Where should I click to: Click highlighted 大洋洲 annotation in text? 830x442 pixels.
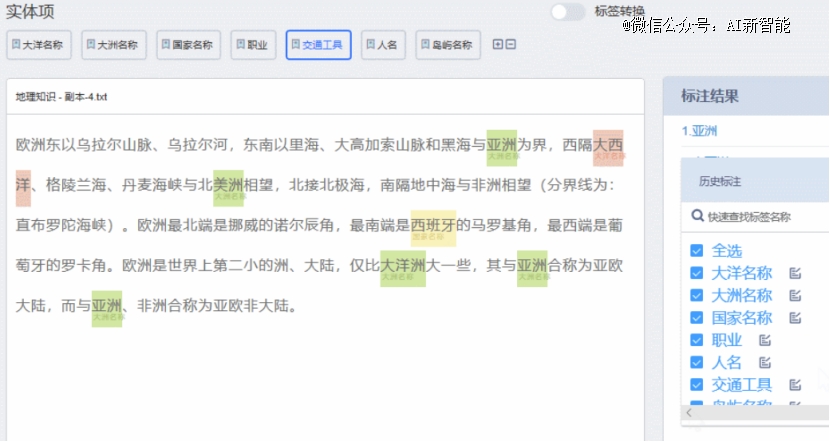(403, 268)
